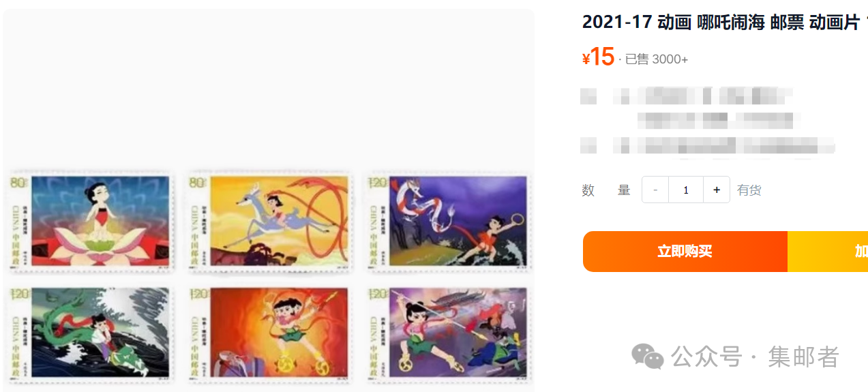Click the 立即购买 buy now button

[685, 252]
